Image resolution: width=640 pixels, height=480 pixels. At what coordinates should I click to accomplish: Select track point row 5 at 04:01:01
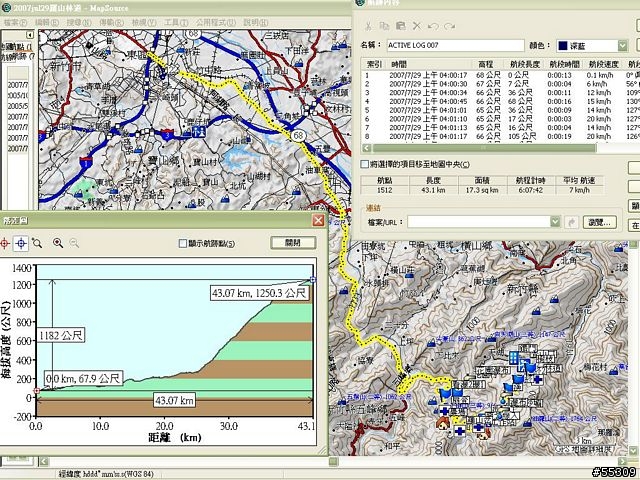click(500, 110)
